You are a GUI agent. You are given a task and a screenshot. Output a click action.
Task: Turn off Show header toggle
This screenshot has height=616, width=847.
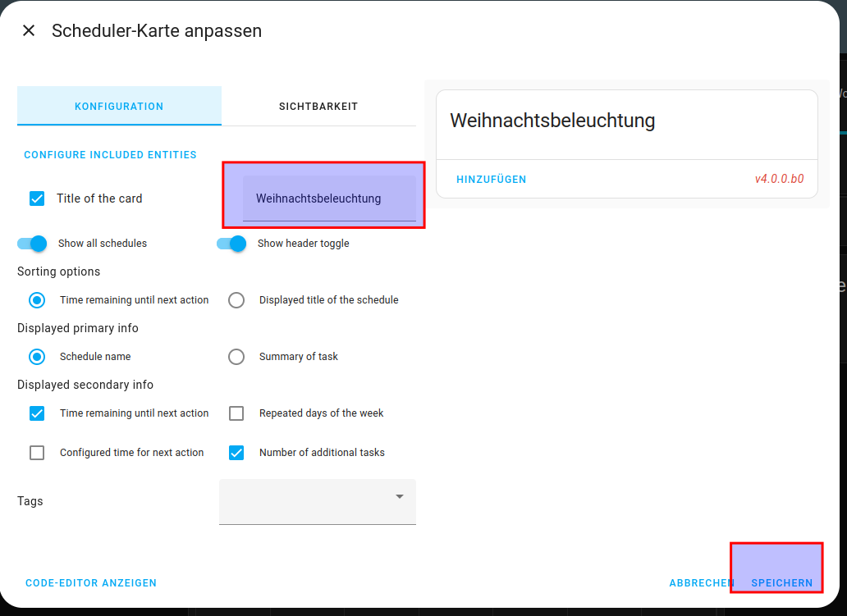click(x=231, y=244)
